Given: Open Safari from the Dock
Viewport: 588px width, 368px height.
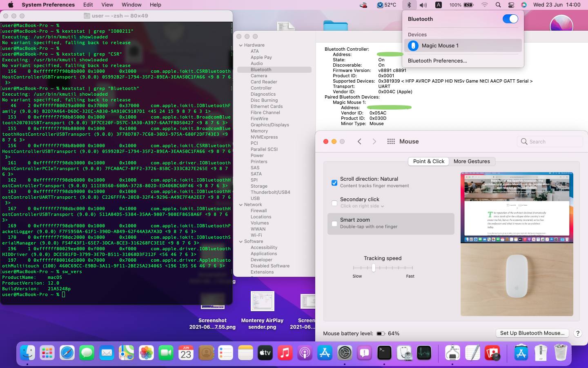Looking at the screenshot, I should (67, 353).
